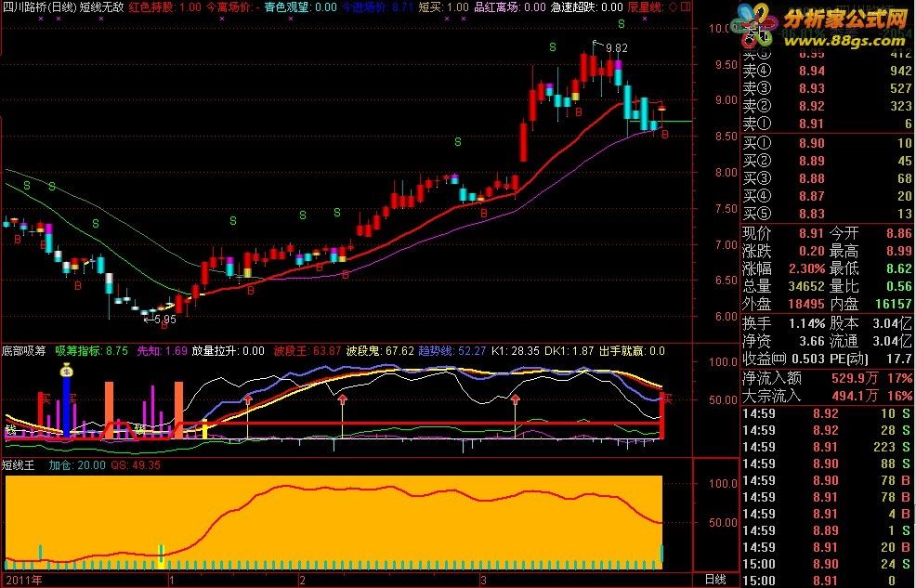Image resolution: width=916 pixels, height=588 pixels.
Task: Click the 卖① 8.91 ask row
Action: pos(827,124)
